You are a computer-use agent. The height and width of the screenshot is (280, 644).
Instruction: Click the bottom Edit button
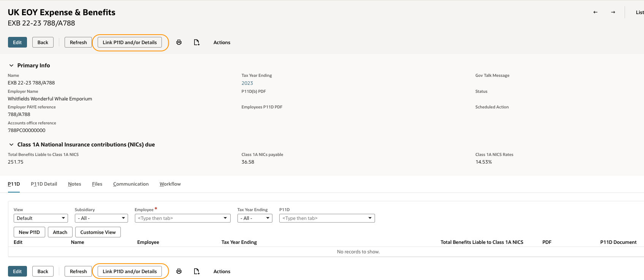17,271
